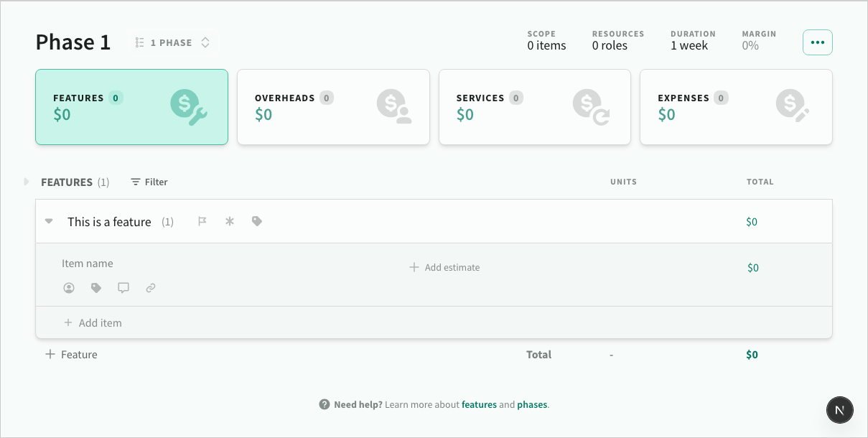Image resolution: width=868 pixels, height=438 pixels.
Task: Click the tag icon under Item name
Action: pyautogui.click(x=96, y=288)
